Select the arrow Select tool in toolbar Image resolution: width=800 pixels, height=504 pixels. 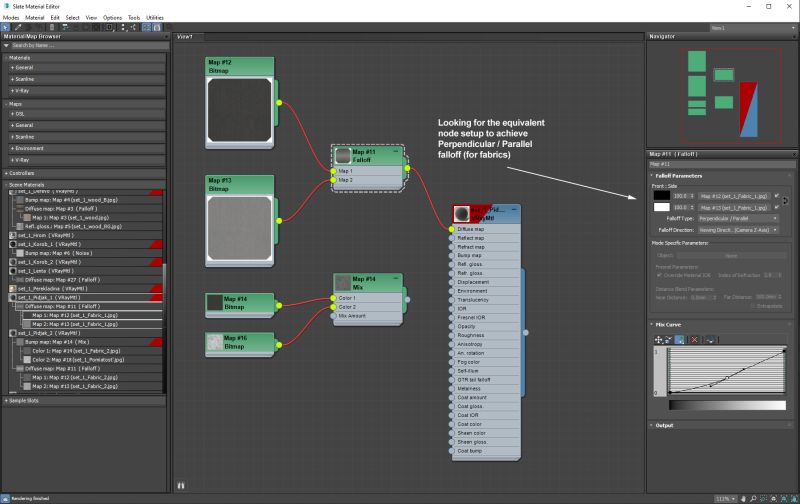[x=5, y=28]
